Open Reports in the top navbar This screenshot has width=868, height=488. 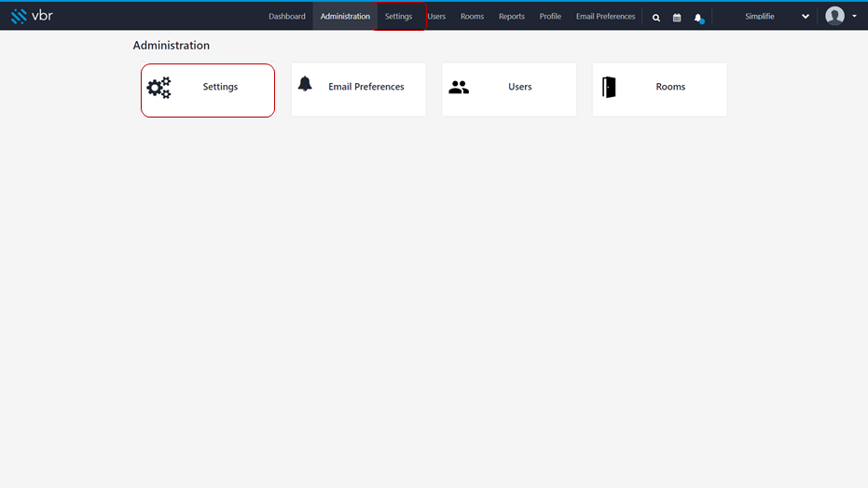512,17
